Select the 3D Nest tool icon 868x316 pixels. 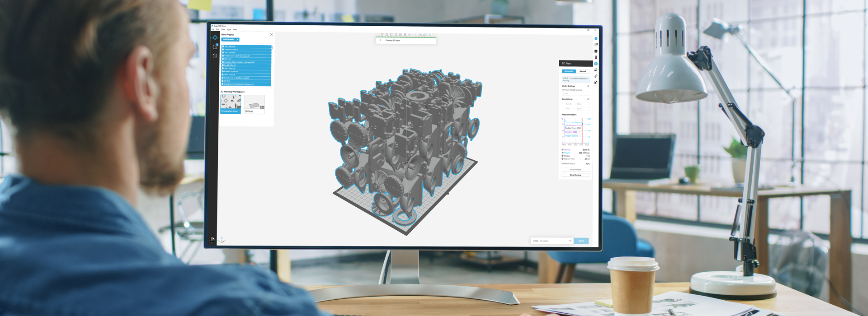pos(596,64)
